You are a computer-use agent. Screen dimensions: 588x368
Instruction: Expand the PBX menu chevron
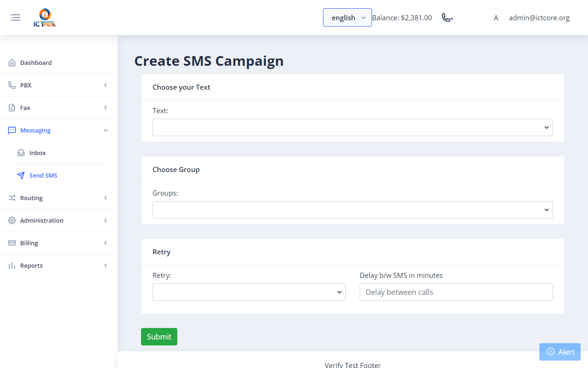pos(106,85)
